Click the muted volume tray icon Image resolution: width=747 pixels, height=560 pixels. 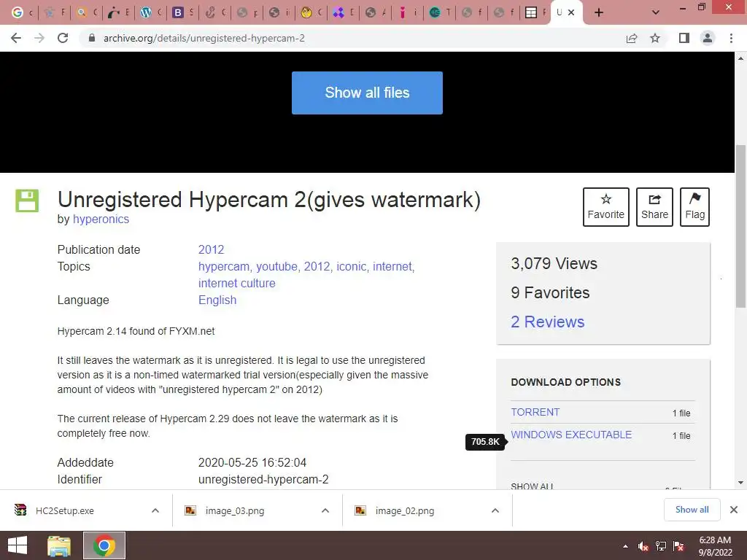(643, 546)
